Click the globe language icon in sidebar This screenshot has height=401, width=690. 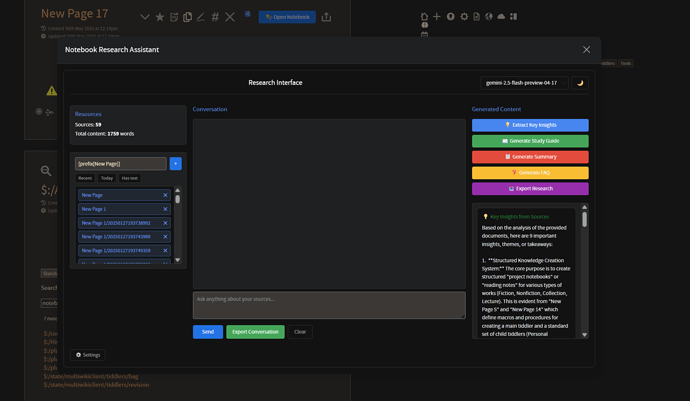click(488, 17)
